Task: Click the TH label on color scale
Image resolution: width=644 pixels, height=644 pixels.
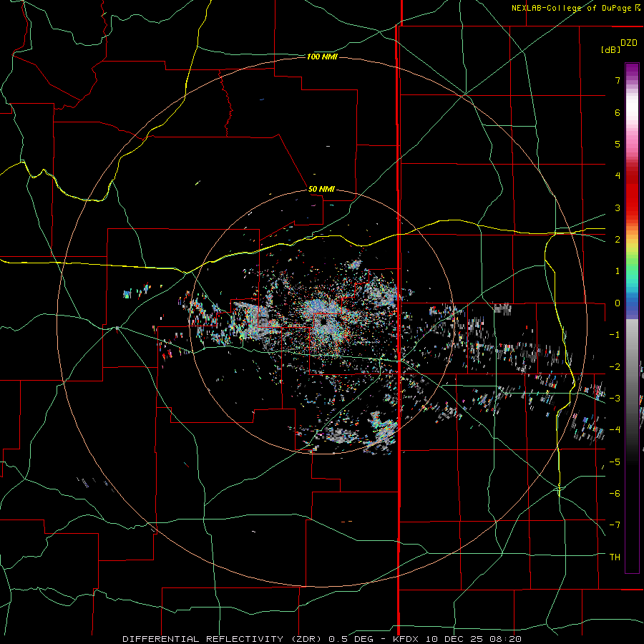Action: pos(615,557)
